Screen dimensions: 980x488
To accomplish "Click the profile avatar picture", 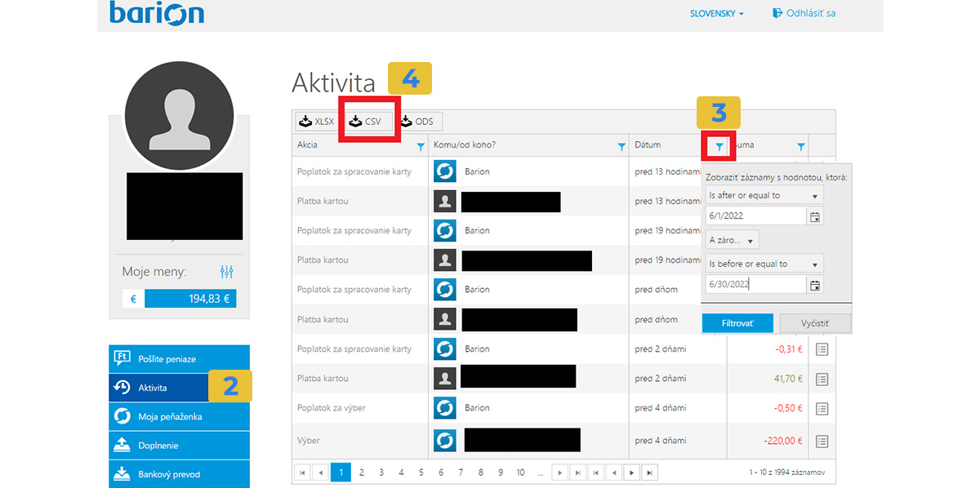I will point(179,116).
